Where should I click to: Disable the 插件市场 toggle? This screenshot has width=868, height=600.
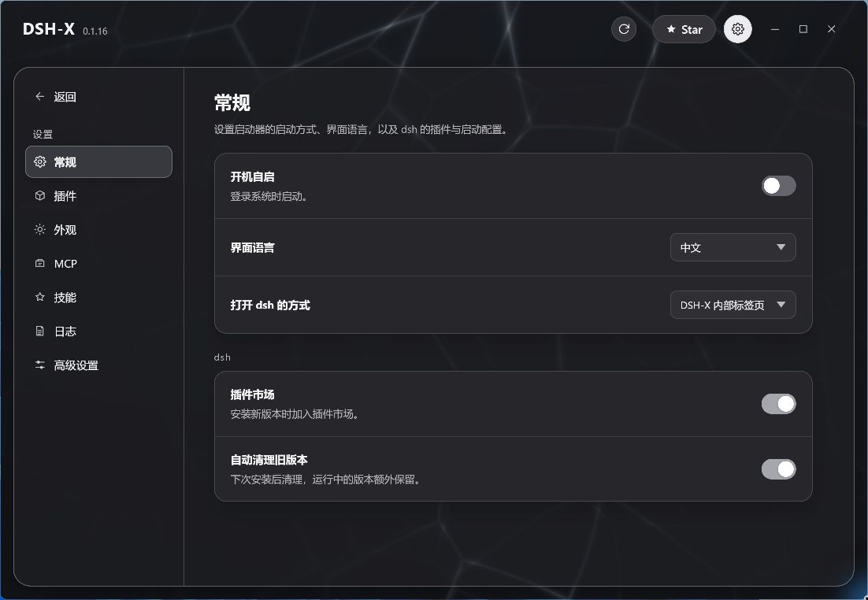(x=778, y=404)
